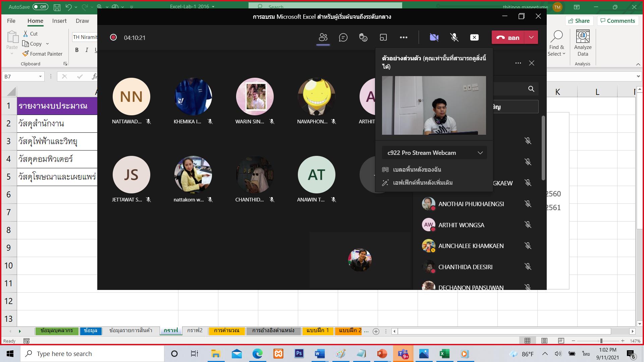Apply italic formatting in Excel

[x=87, y=50]
